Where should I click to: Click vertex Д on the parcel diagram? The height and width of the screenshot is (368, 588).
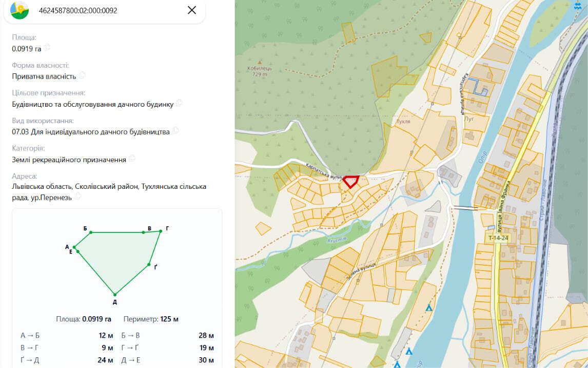coord(115,295)
